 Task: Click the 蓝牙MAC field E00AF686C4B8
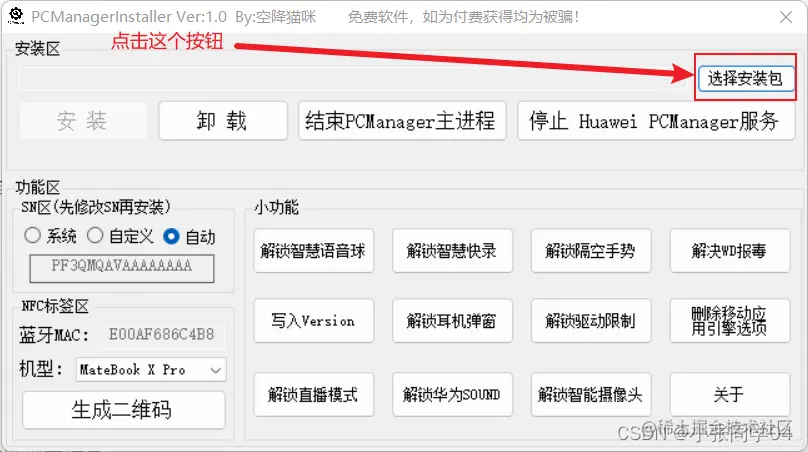click(x=162, y=334)
